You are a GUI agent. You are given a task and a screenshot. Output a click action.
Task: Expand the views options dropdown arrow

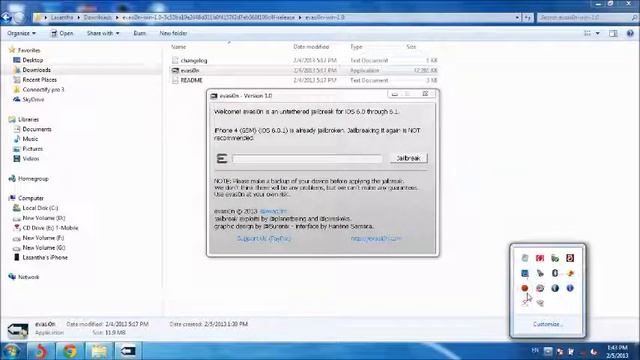598,33
